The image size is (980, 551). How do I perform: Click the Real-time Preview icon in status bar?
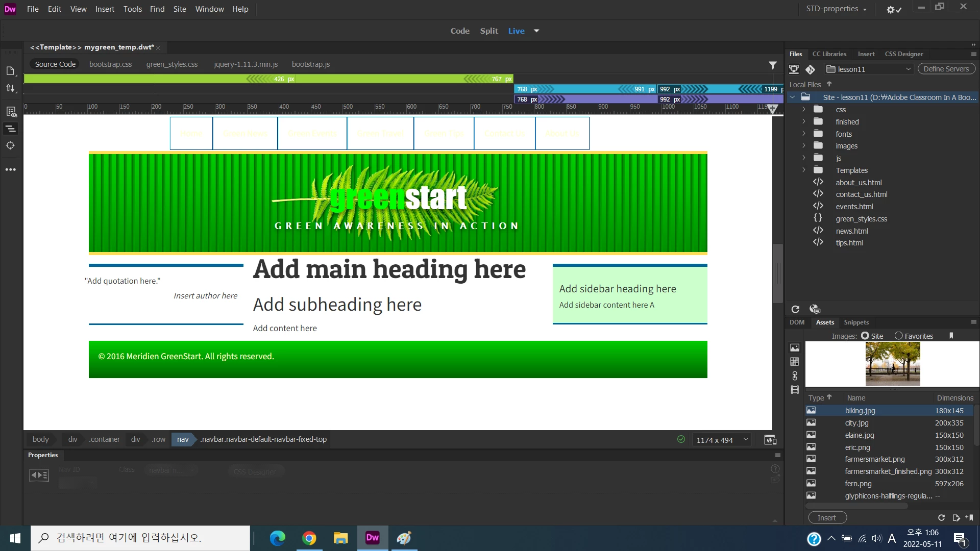pyautogui.click(x=770, y=440)
